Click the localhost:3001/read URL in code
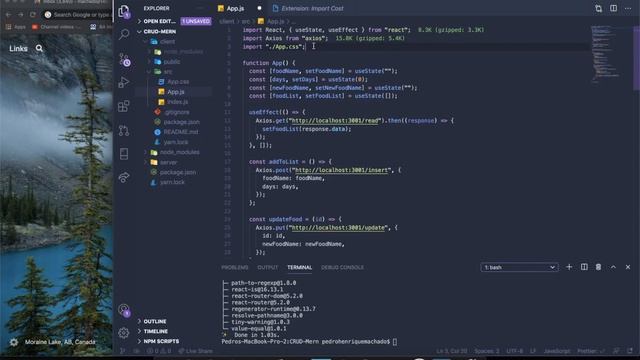Viewport: 640px width, 360px height. tap(336, 120)
